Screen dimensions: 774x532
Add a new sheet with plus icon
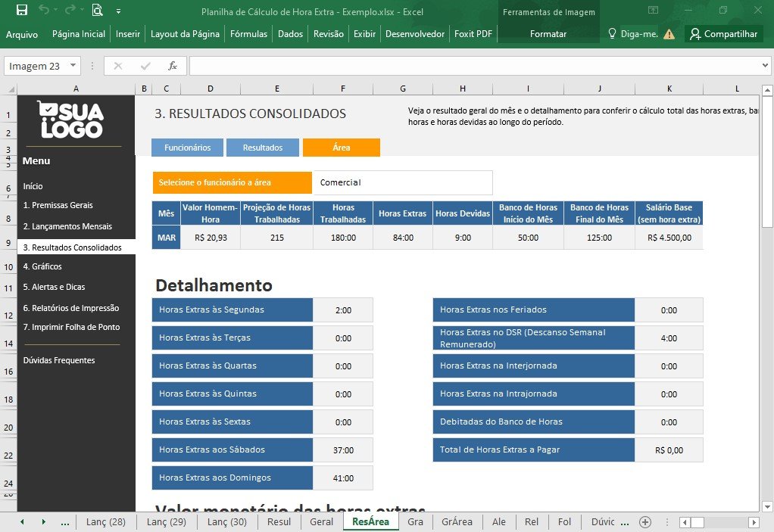tap(645, 522)
